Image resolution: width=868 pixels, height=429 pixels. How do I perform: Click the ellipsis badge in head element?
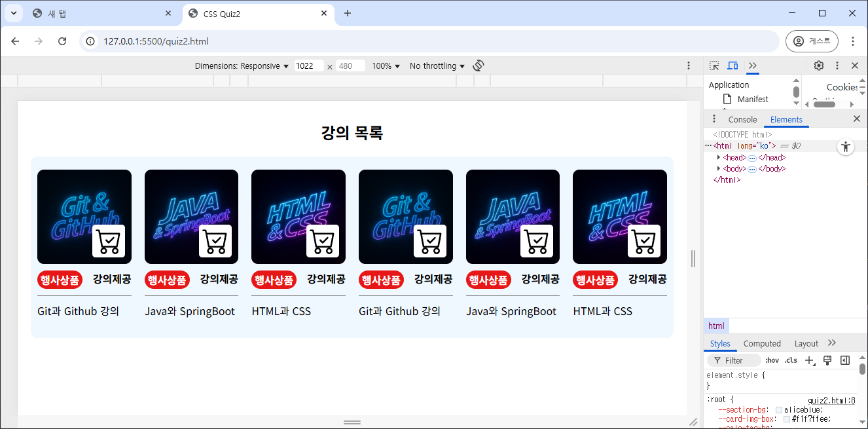tap(752, 158)
